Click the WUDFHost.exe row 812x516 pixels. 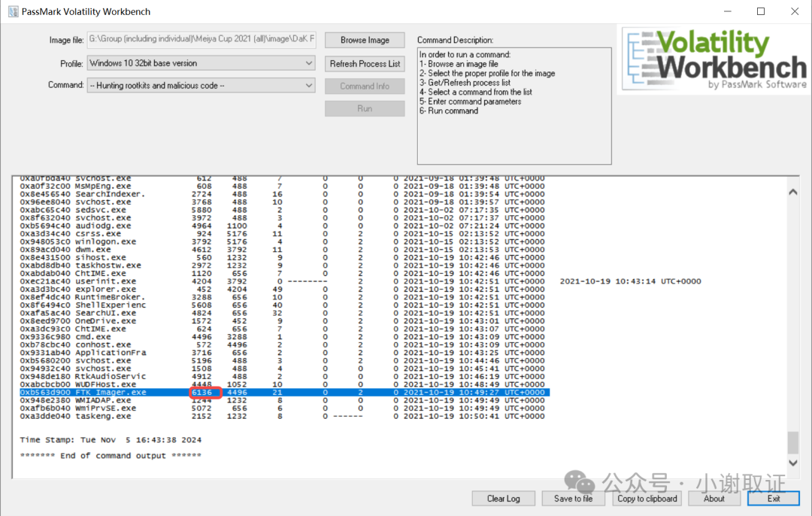[282, 384]
